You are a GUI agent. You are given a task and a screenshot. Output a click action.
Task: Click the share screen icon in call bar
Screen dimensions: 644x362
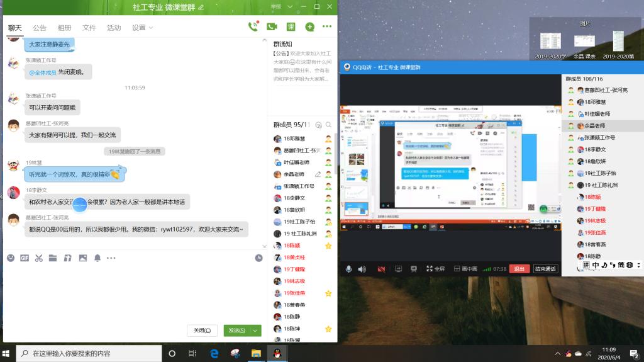(x=398, y=269)
